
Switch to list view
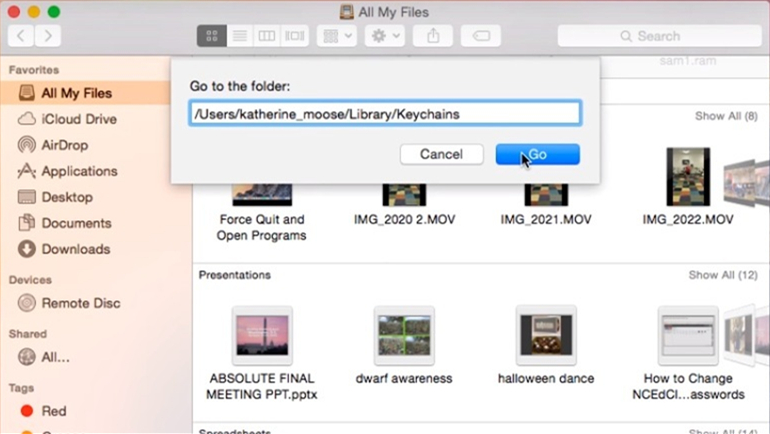[x=240, y=36]
